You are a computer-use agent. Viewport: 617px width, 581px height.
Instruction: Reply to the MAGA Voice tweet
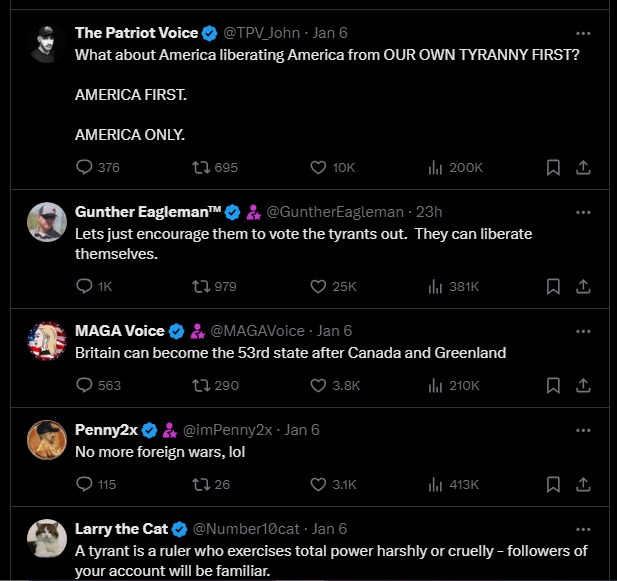(85, 385)
